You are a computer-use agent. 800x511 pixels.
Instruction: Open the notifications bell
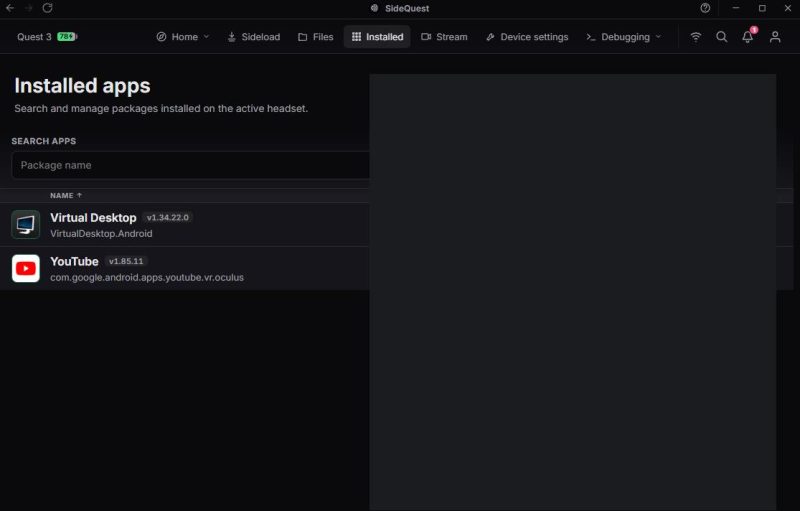click(747, 37)
